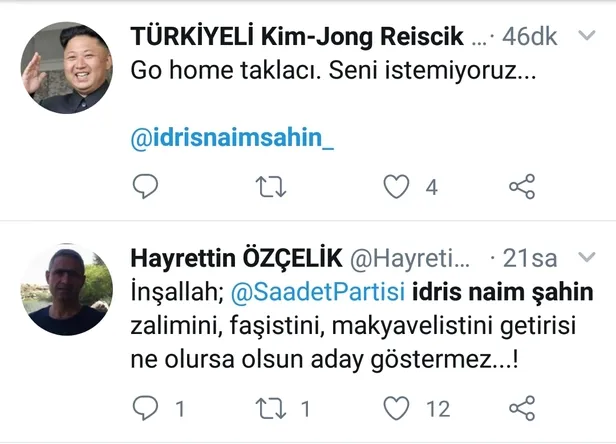Click the 46dk timestamp on first tweet
This screenshot has width=616, height=444.
tap(530, 38)
